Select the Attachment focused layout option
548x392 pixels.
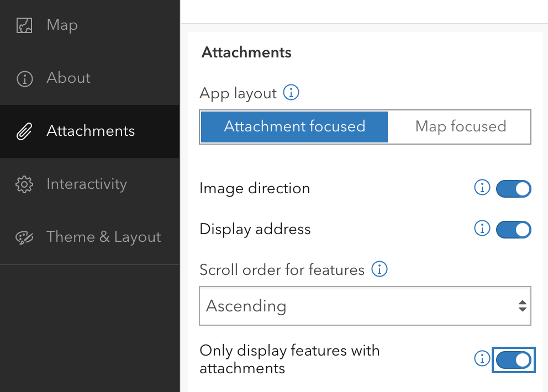click(293, 126)
